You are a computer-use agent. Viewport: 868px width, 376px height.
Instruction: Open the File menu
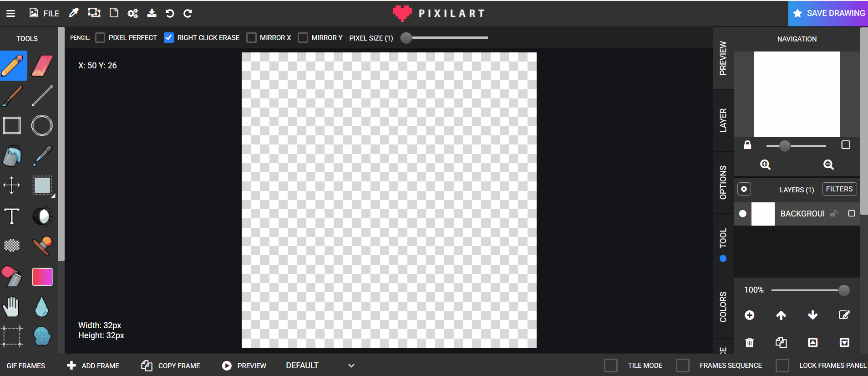pyautogui.click(x=45, y=13)
